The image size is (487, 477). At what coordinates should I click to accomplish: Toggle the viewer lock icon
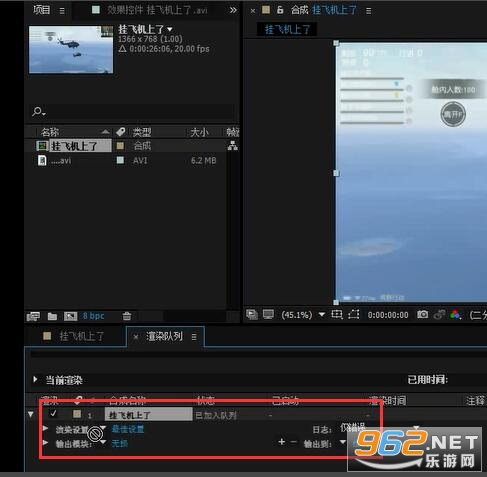tap(280, 10)
